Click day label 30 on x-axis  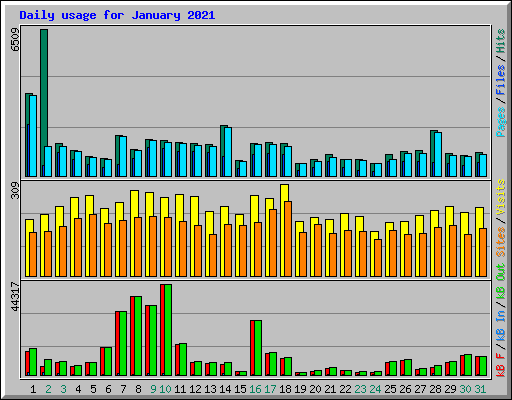click(x=465, y=389)
